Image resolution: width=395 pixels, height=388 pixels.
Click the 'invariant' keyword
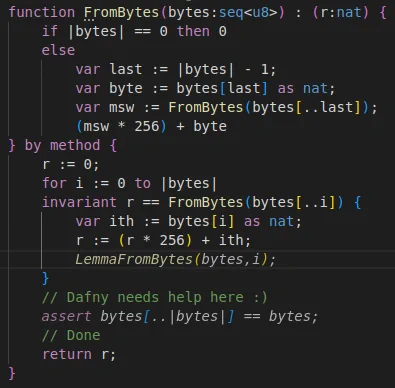(79, 202)
